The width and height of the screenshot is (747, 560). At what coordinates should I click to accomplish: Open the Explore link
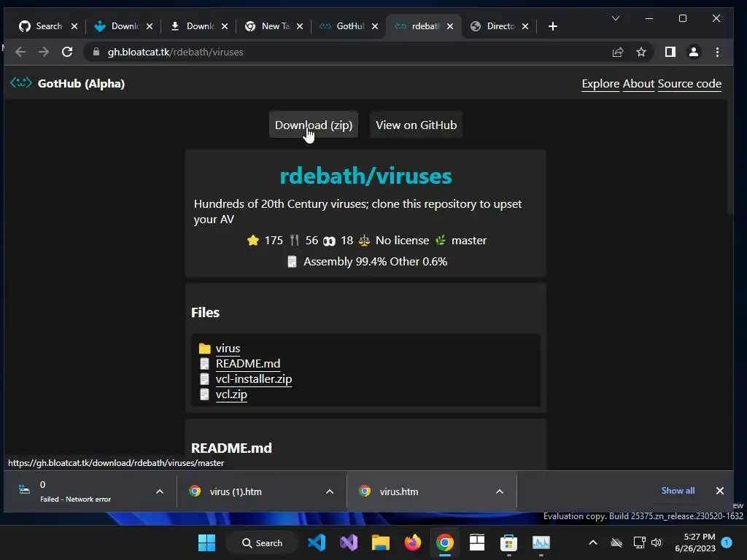600,84
